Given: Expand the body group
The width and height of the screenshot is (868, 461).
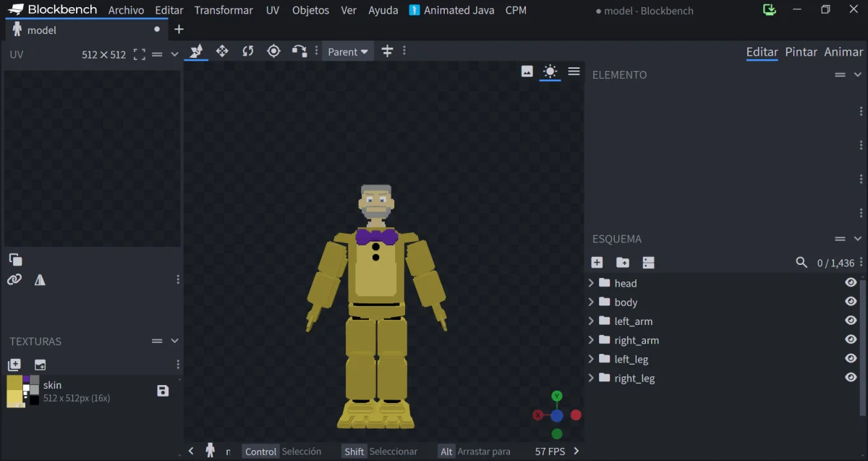Looking at the screenshot, I should pos(591,302).
